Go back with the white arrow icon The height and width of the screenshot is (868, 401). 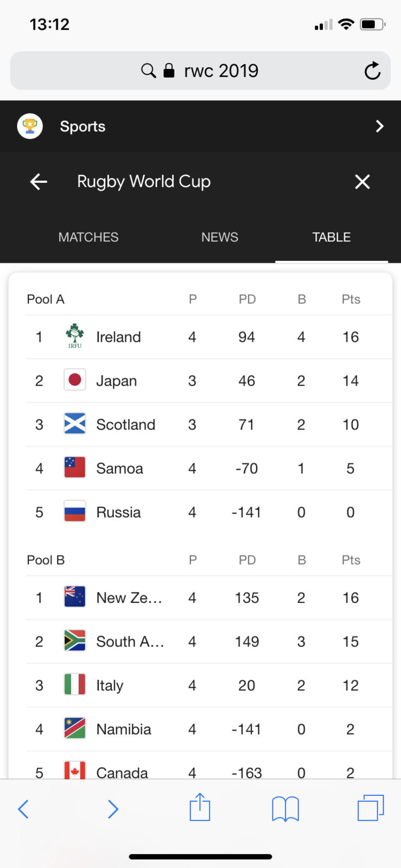pyautogui.click(x=39, y=182)
